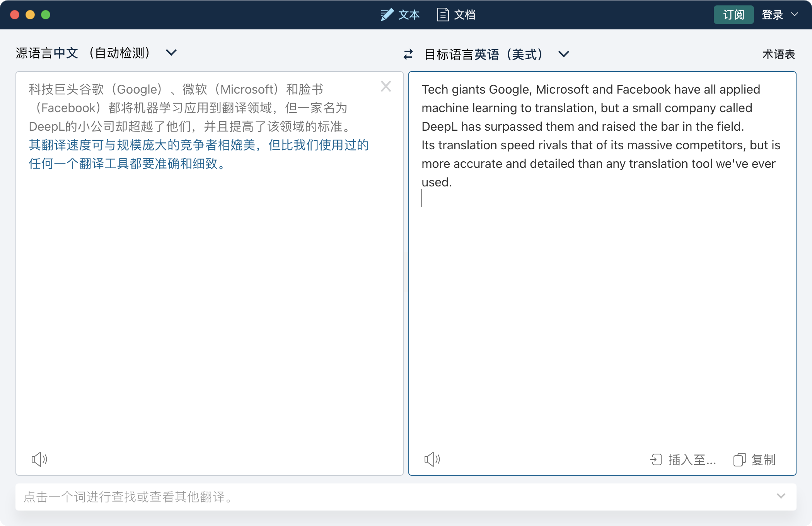The height and width of the screenshot is (526, 812).
Task: Play translated text audio with speaker icon
Action: click(432, 459)
